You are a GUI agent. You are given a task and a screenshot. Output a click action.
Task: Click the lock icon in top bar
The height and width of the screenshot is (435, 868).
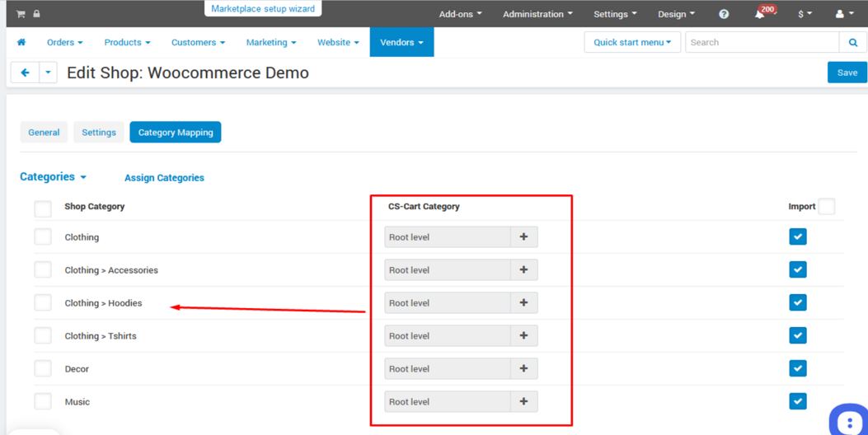(36, 14)
